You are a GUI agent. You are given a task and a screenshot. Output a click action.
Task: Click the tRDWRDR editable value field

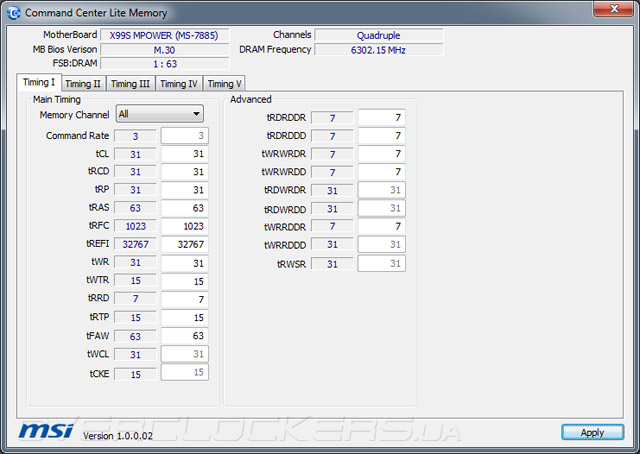tap(381, 190)
